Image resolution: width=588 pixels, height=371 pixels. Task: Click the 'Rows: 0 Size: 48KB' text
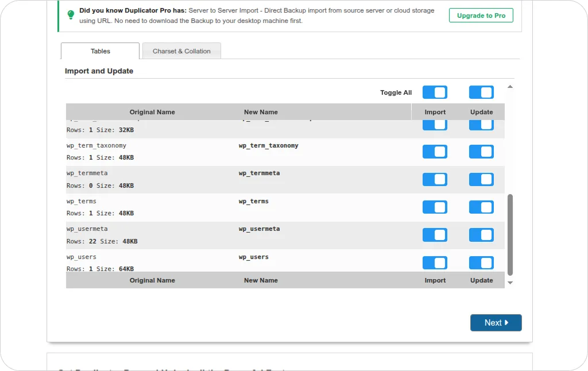pos(100,185)
